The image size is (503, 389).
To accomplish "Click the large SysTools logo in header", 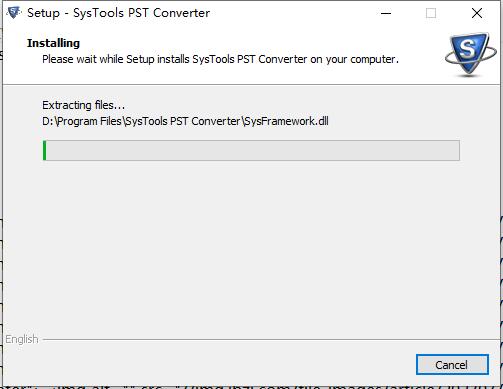I will [470, 54].
